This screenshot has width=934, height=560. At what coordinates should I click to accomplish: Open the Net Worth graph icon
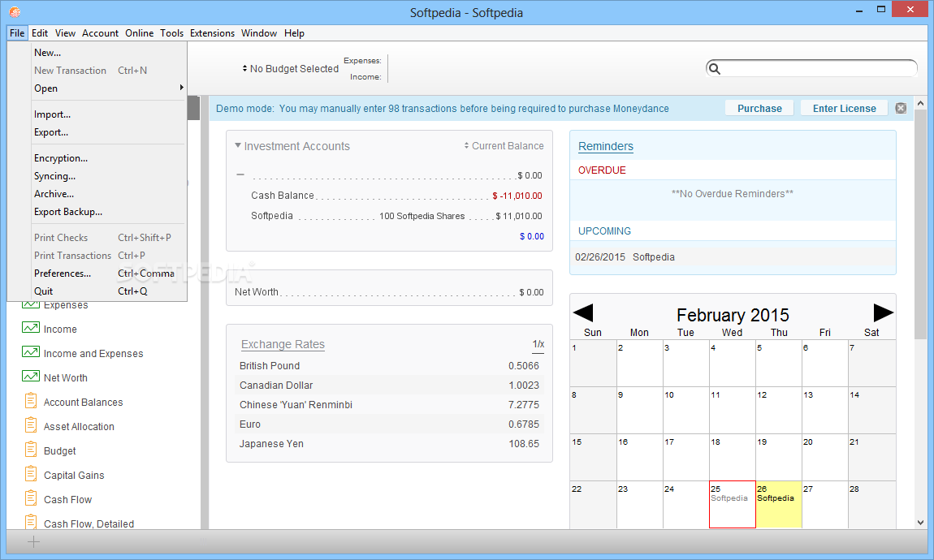[30, 376]
